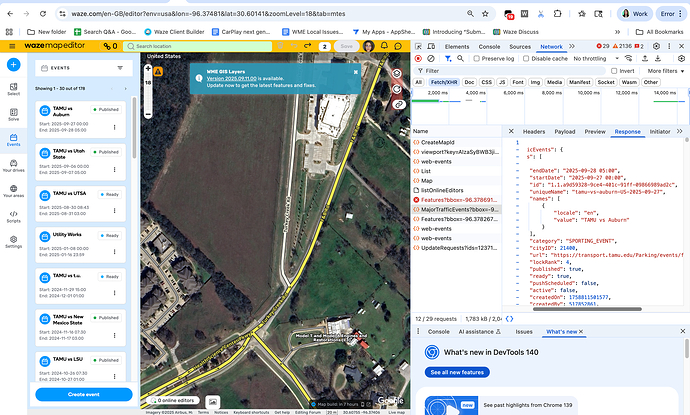Viewport: 690px width, 415px height.
Task: Check the Invert filter checkbox
Action: (x=614, y=71)
